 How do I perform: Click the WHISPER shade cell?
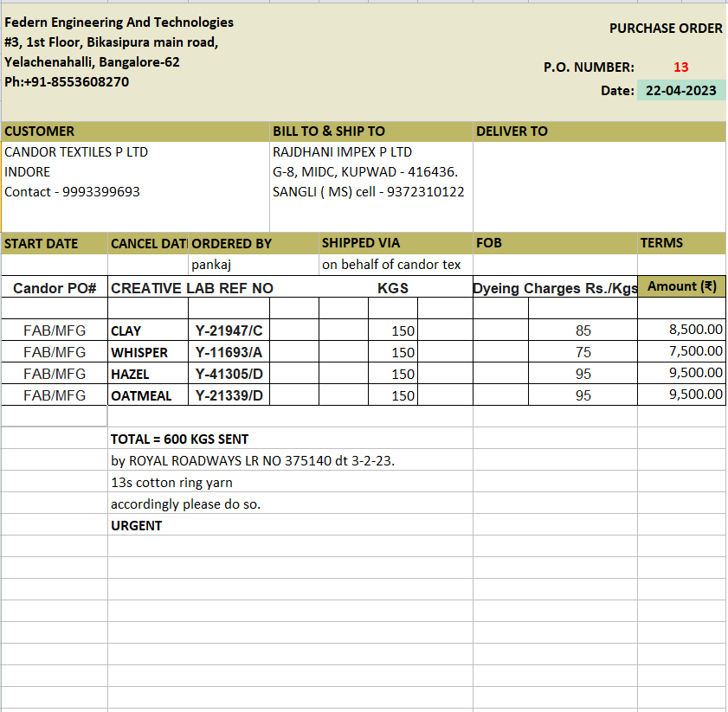click(x=148, y=352)
